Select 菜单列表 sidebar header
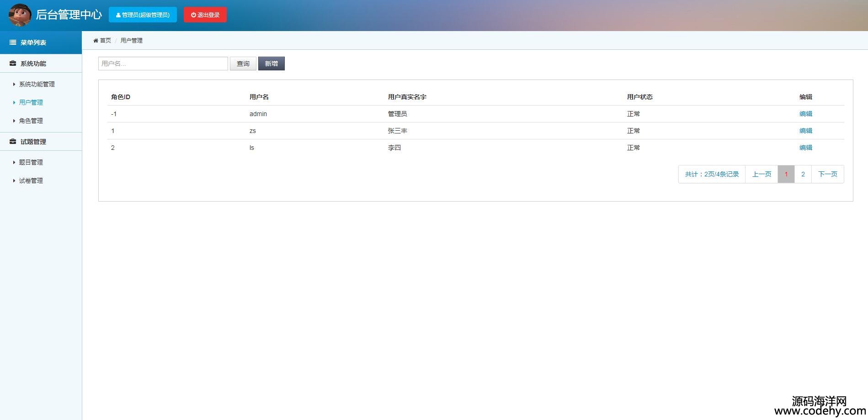 [41, 43]
